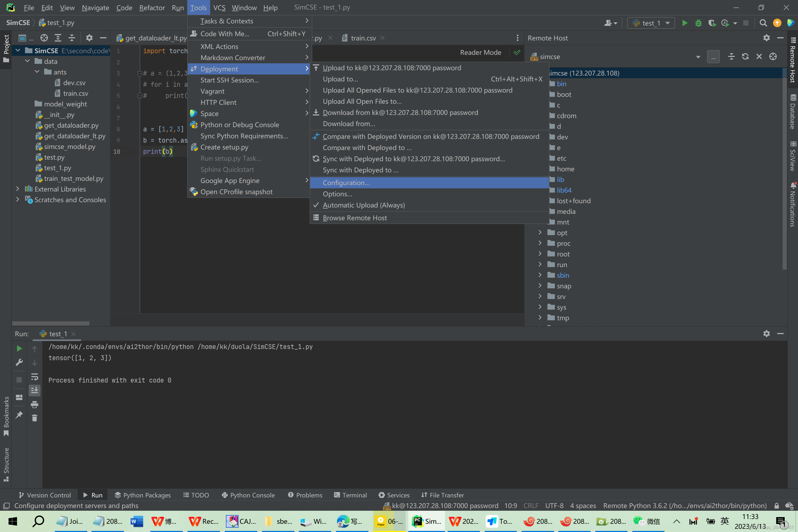Clear all output with trash icon
This screenshot has height=532, width=798.
tap(35, 418)
